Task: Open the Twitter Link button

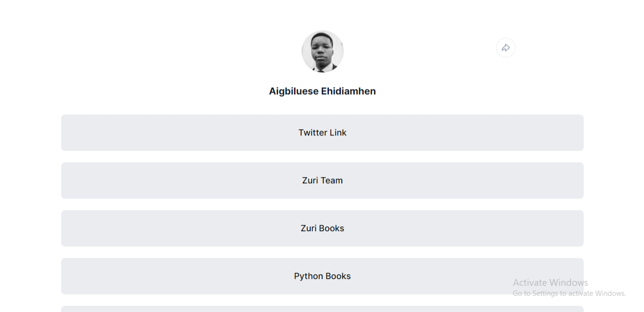Action: [322, 133]
